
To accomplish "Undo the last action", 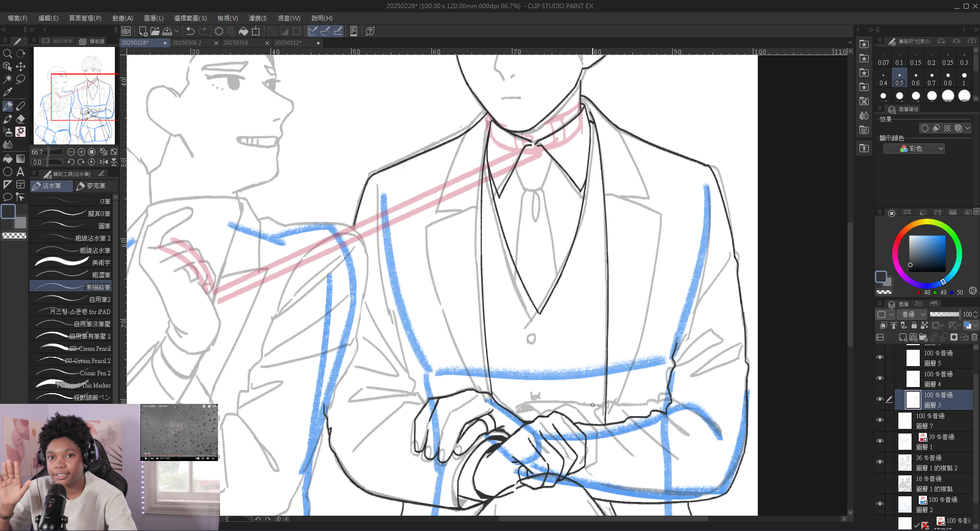I will click(190, 31).
